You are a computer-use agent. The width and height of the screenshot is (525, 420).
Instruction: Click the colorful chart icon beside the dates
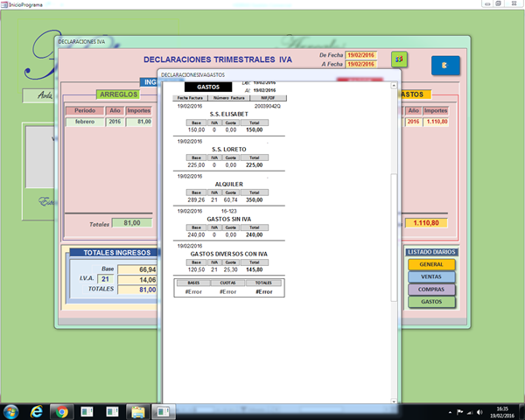pyautogui.click(x=398, y=59)
